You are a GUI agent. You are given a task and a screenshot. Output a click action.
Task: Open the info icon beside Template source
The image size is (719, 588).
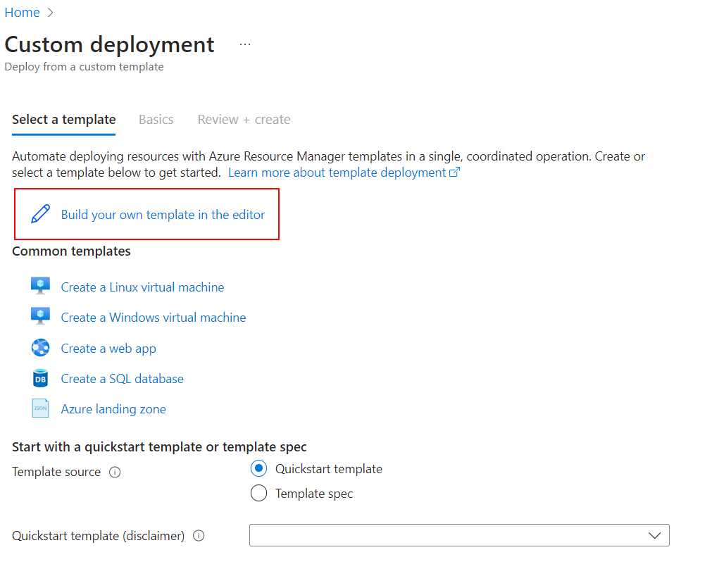point(115,472)
